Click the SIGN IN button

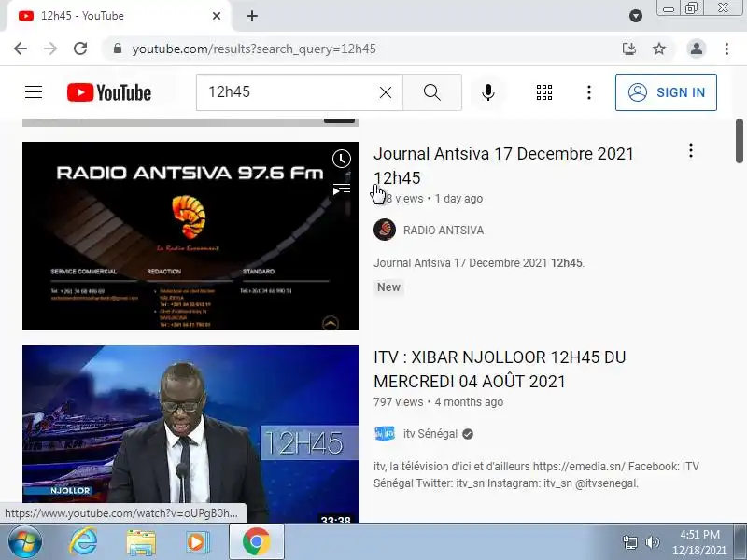(666, 92)
